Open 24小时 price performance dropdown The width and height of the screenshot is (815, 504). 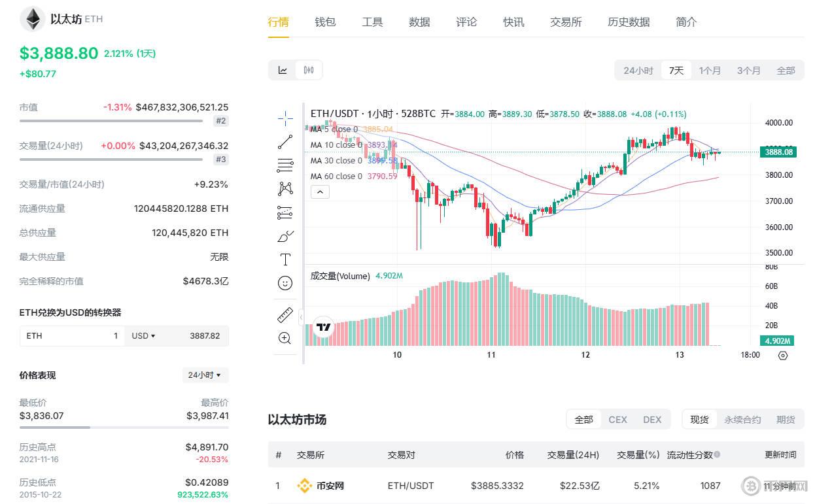205,375
